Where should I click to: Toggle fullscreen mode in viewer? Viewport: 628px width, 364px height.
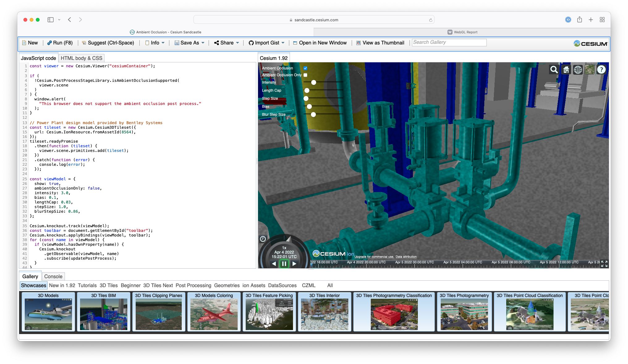(x=604, y=264)
